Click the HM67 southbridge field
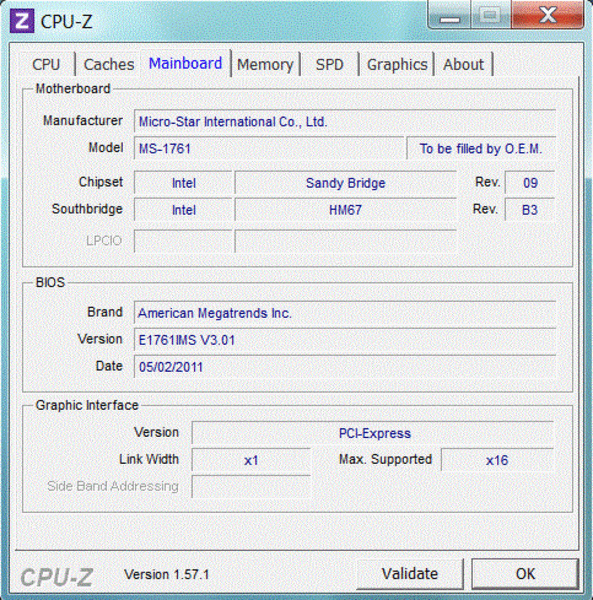The height and width of the screenshot is (600, 593). (345, 210)
